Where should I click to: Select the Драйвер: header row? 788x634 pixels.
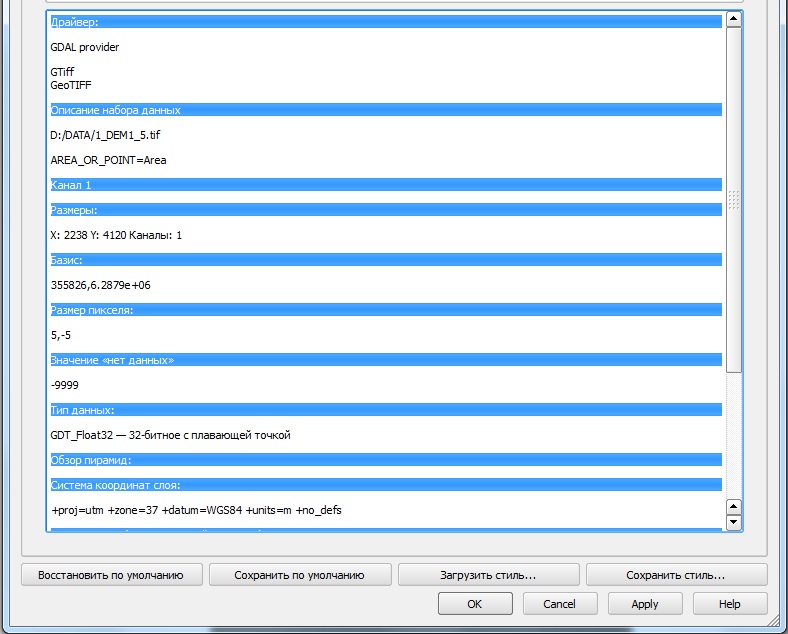[x=386, y=22]
